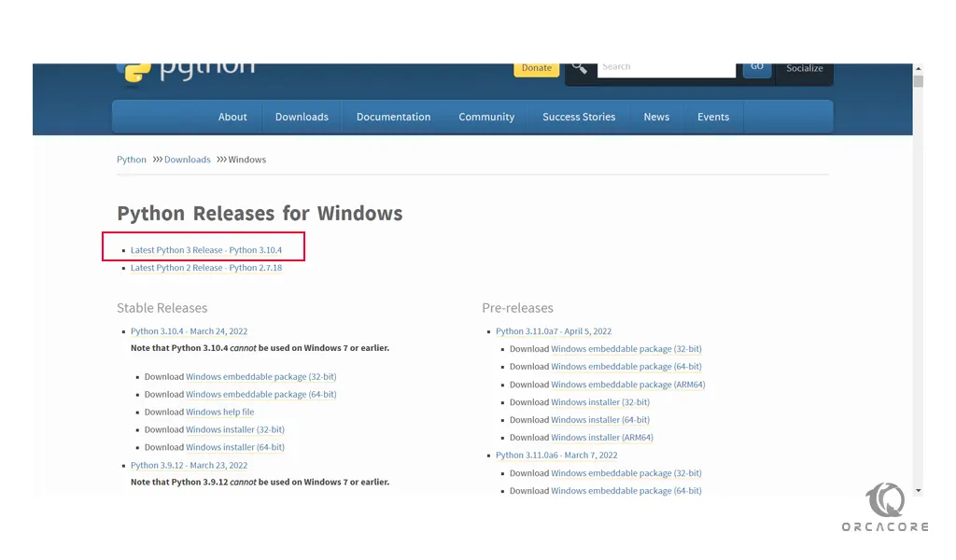Download 3.10.4 Windows installer (32-bit)
This screenshot has height=560, width=956.
235,429
